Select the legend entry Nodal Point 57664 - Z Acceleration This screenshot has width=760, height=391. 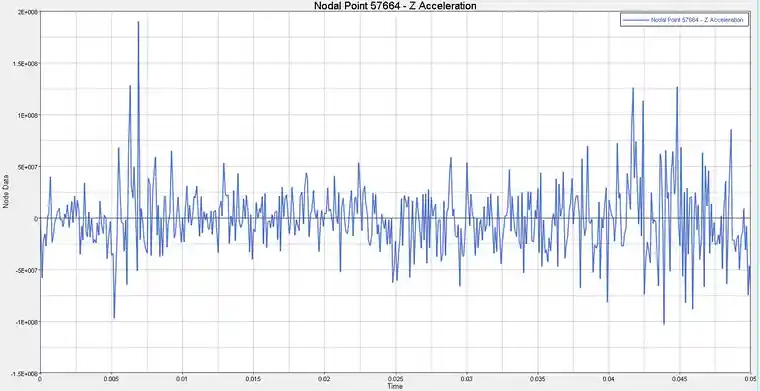point(684,20)
